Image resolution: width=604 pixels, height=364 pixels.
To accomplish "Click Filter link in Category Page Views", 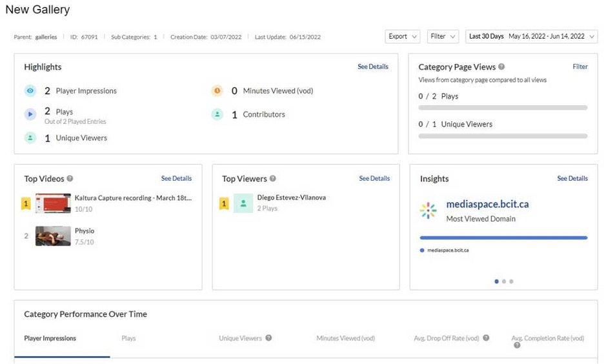I will point(580,67).
